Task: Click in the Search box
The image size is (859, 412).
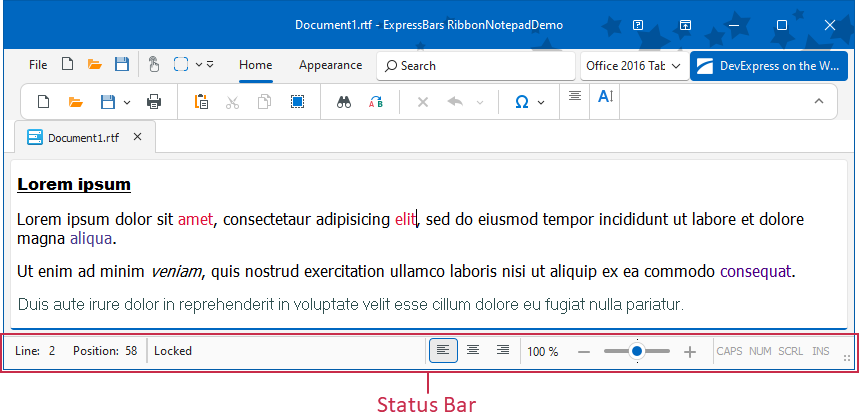Action: click(x=475, y=66)
